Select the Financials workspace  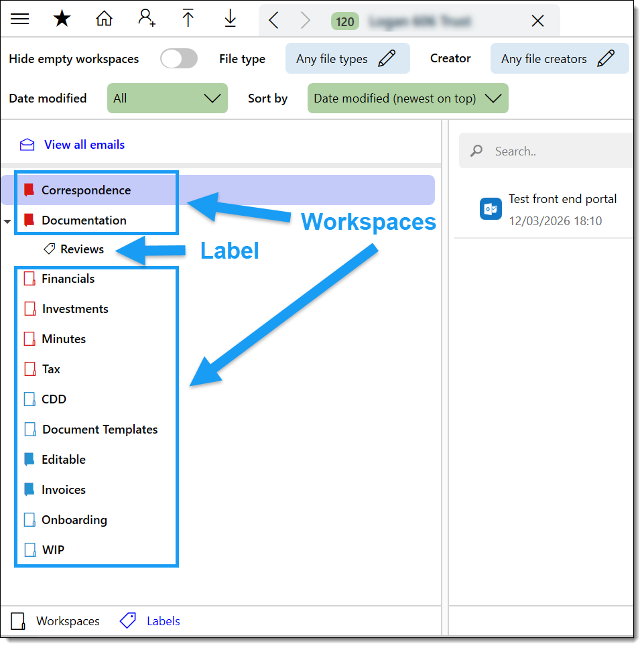tap(68, 279)
